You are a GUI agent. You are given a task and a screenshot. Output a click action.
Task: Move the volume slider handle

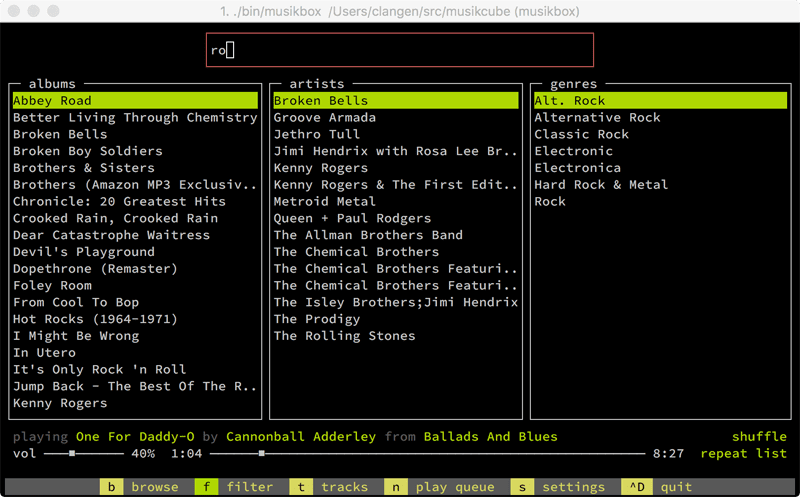pyautogui.click(x=72, y=453)
